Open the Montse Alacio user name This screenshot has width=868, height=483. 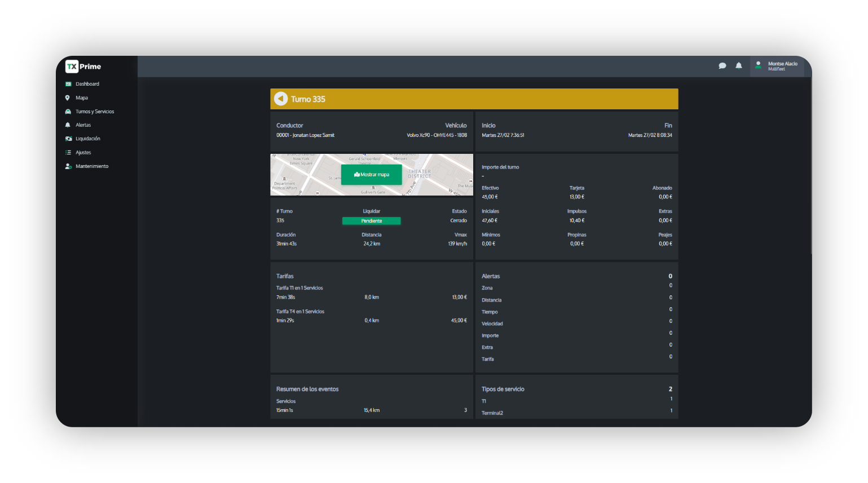[x=783, y=64]
